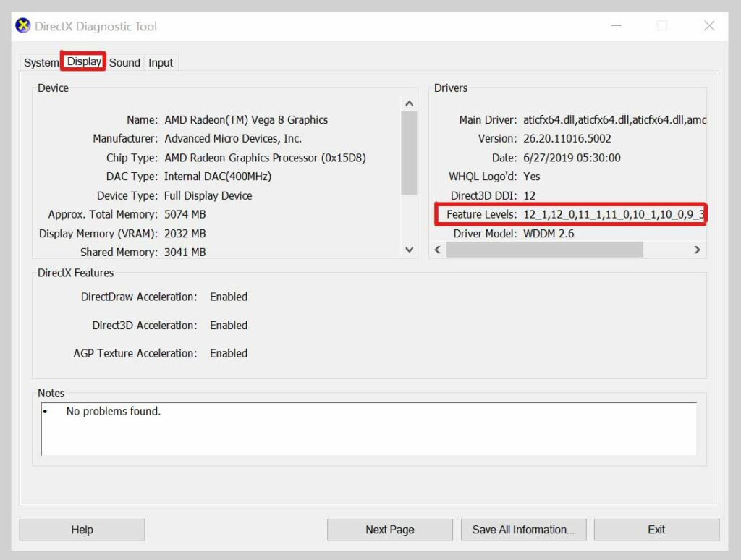The width and height of the screenshot is (741, 560).
Task: Open the Input tab
Action: click(x=161, y=62)
